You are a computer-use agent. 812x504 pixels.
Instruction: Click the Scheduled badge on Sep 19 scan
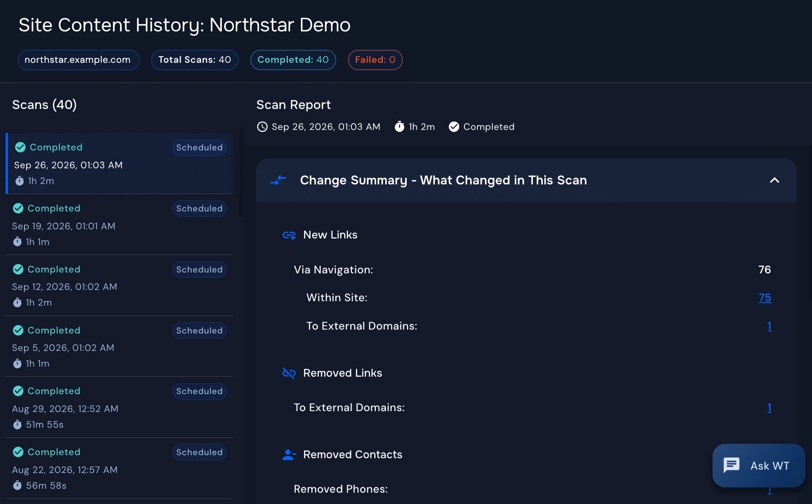coord(199,209)
